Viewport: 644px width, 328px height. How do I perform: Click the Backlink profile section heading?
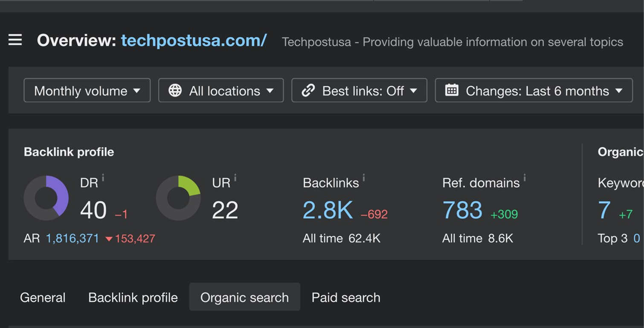(69, 152)
